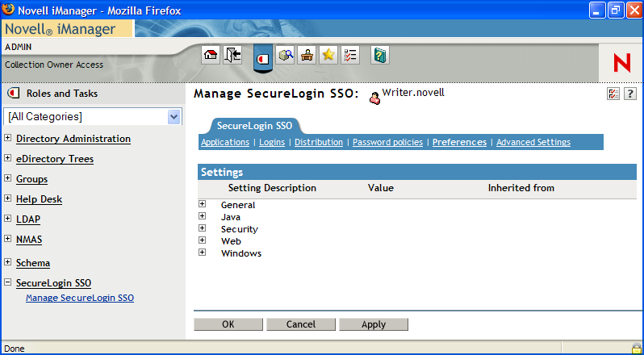Viewport: 644px width, 355px height.
Task: Click the OK button
Action: click(228, 324)
